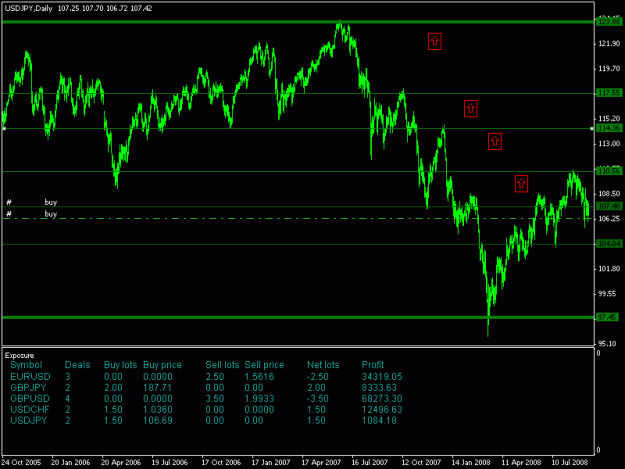
Task: Click the EURUSD profit value 34319.05
Action: [382, 377]
